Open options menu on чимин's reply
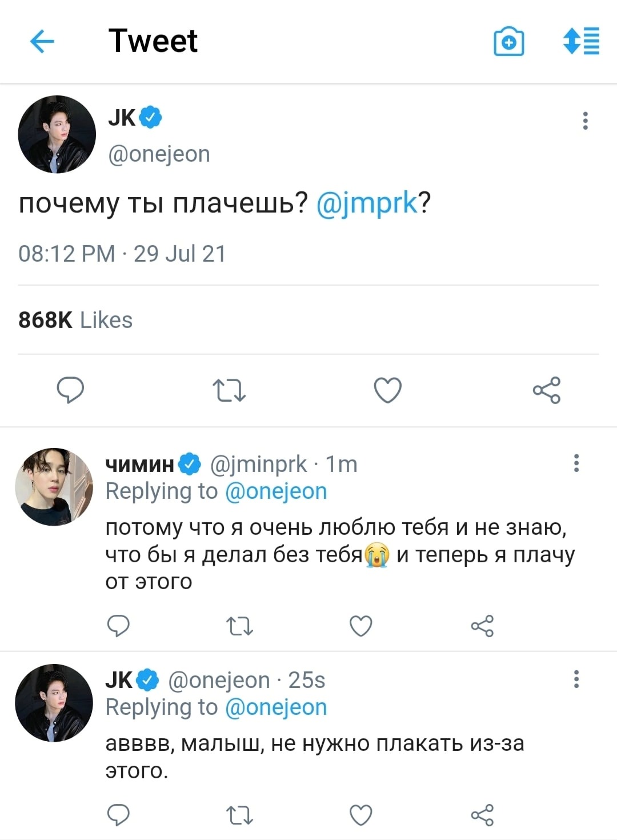Viewport: 617px width, 840px height. click(x=576, y=463)
